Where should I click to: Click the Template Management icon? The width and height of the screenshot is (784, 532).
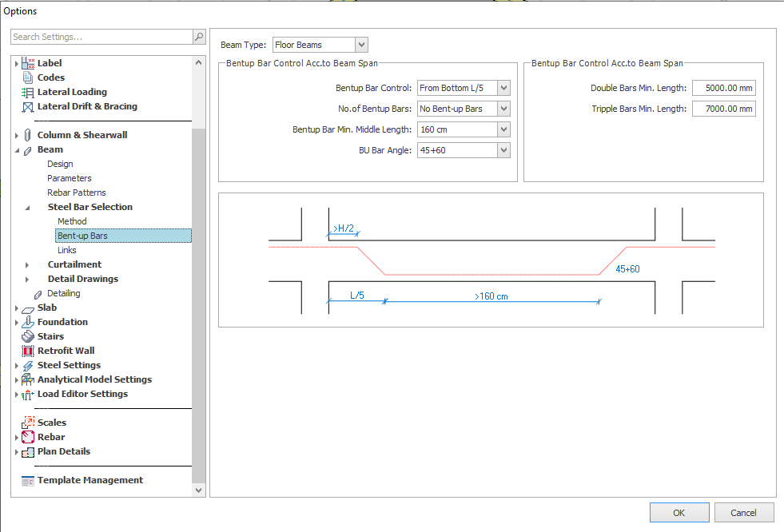coord(28,480)
